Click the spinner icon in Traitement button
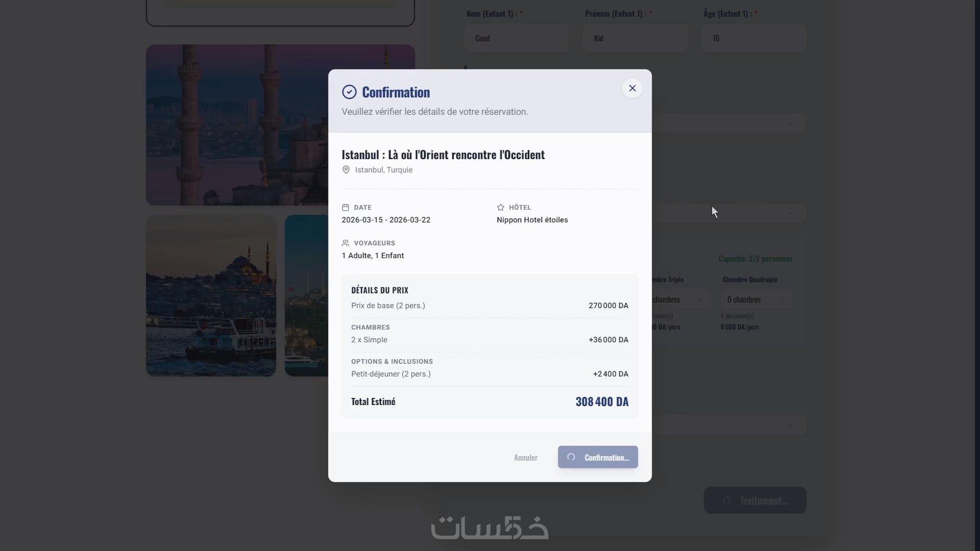 (726, 500)
